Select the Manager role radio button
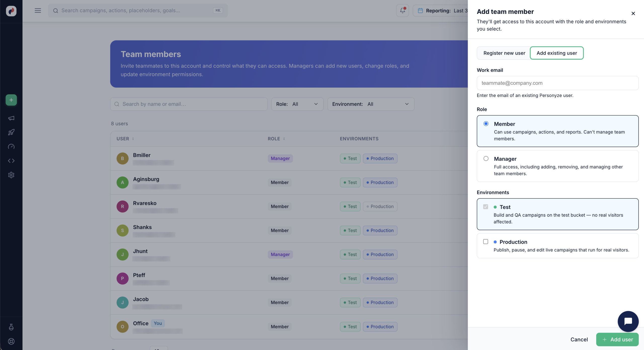 486,159
